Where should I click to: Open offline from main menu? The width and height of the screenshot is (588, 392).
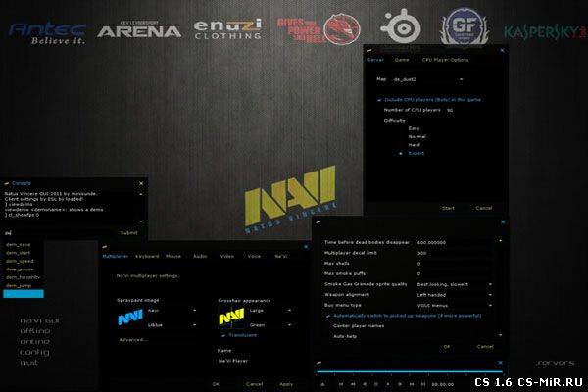[35, 331]
